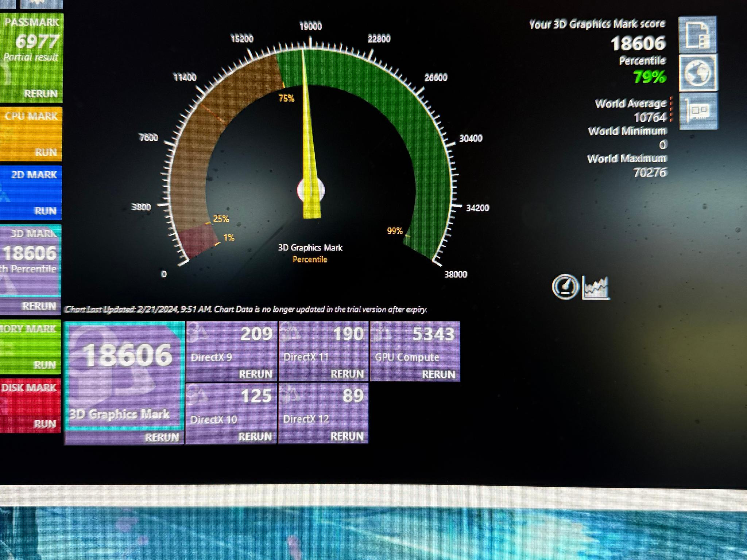Click 'Your 3D Graphics Mark score' heading

click(597, 24)
